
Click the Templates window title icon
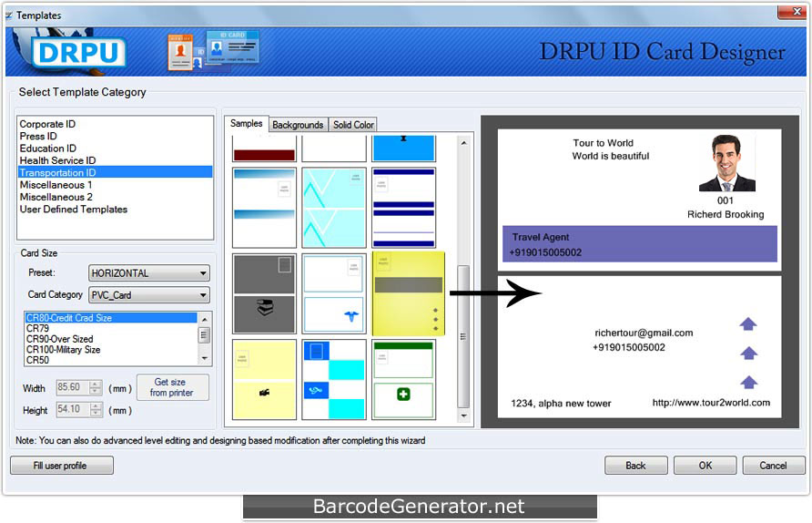9,15
